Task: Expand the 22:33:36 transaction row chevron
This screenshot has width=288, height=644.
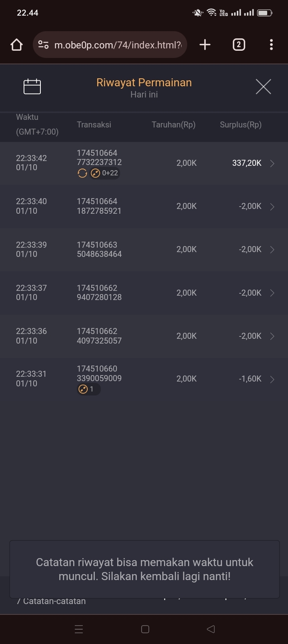Action: [x=272, y=336]
